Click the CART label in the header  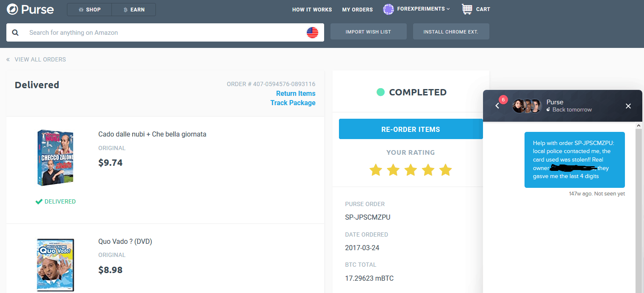click(x=483, y=9)
